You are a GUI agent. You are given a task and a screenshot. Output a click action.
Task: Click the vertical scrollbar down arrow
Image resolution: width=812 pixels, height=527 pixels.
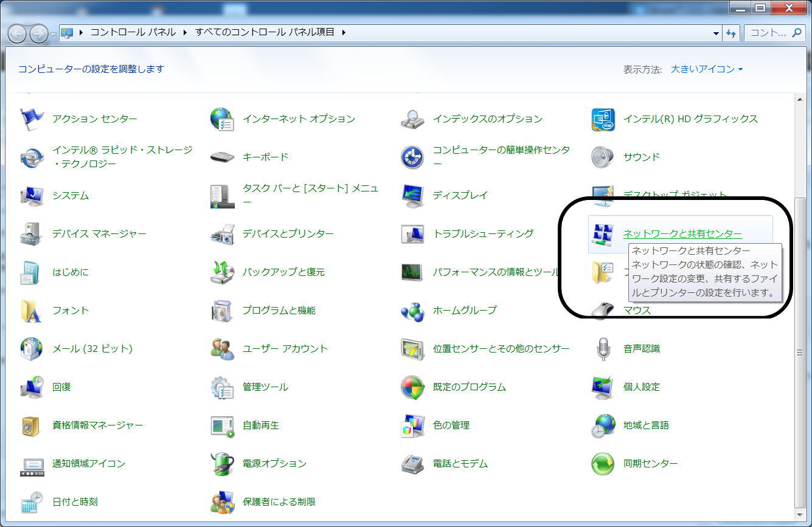[800, 514]
